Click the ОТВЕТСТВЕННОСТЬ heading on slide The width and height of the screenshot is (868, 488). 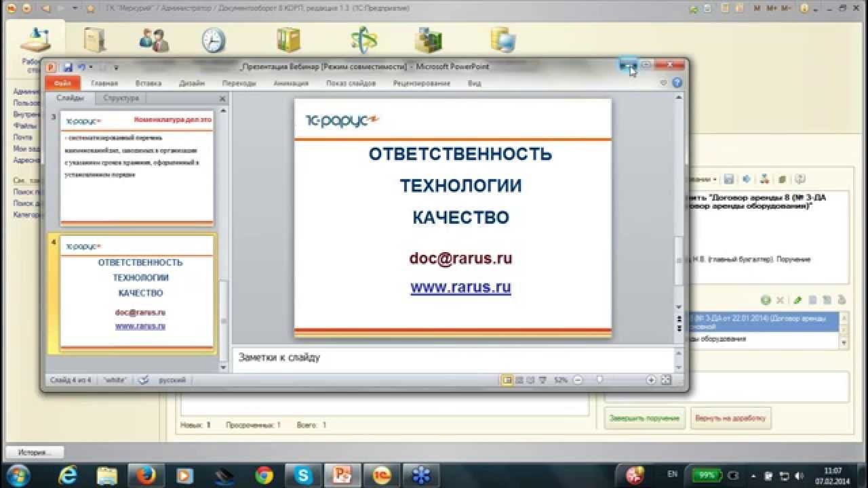pyautogui.click(x=460, y=154)
